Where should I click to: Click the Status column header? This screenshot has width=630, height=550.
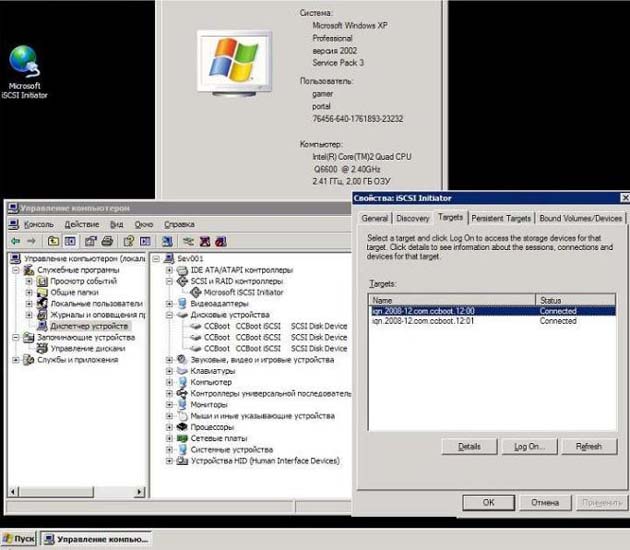pyautogui.click(x=576, y=300)
